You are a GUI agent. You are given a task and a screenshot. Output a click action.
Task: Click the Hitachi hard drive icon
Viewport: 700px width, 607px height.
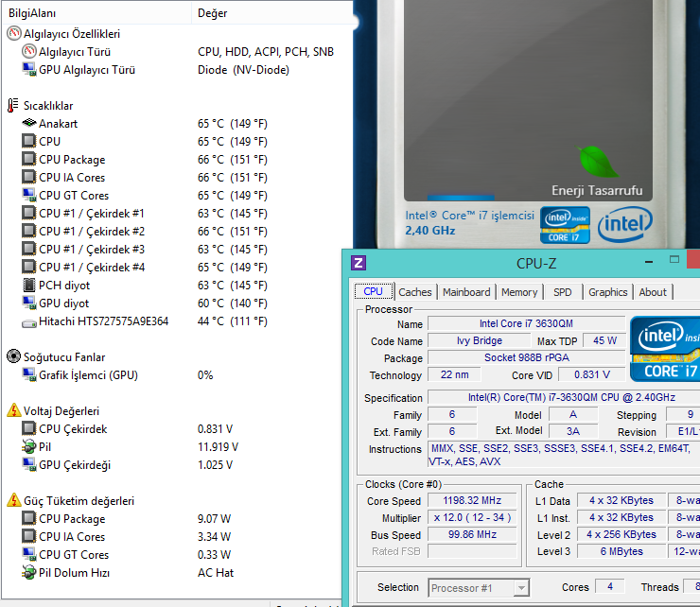[x=29, y=322]
